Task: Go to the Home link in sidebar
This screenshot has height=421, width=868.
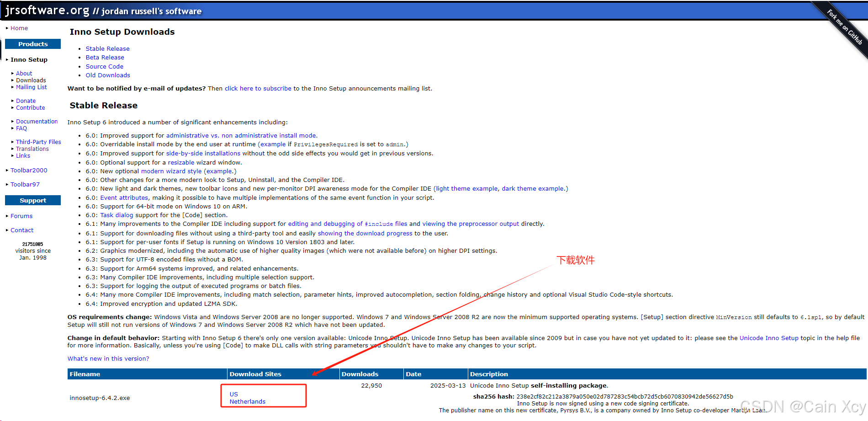Action: click(x=19, y=28)
